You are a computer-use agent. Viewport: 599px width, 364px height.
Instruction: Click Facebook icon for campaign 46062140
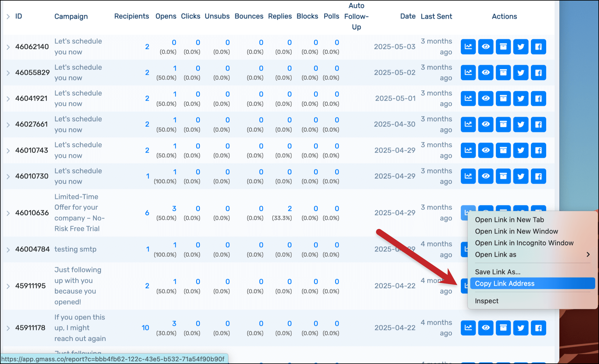point(538,47)
